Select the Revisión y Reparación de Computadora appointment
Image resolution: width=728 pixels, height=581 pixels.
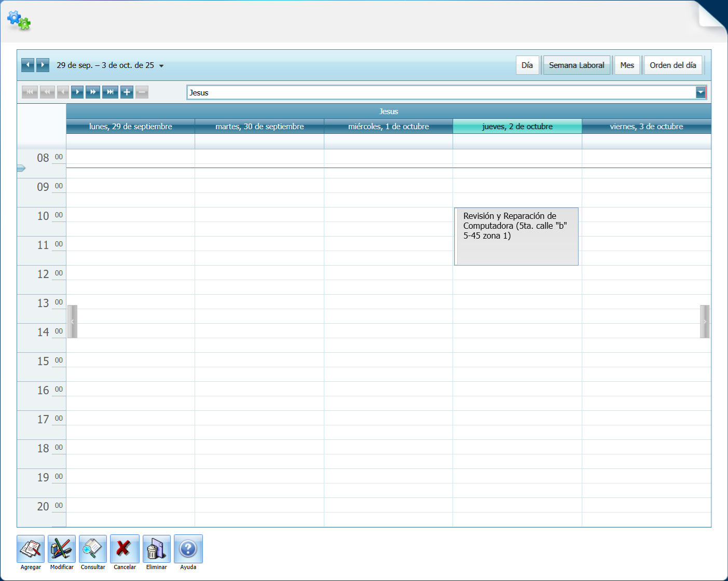(x=516, y=236)
